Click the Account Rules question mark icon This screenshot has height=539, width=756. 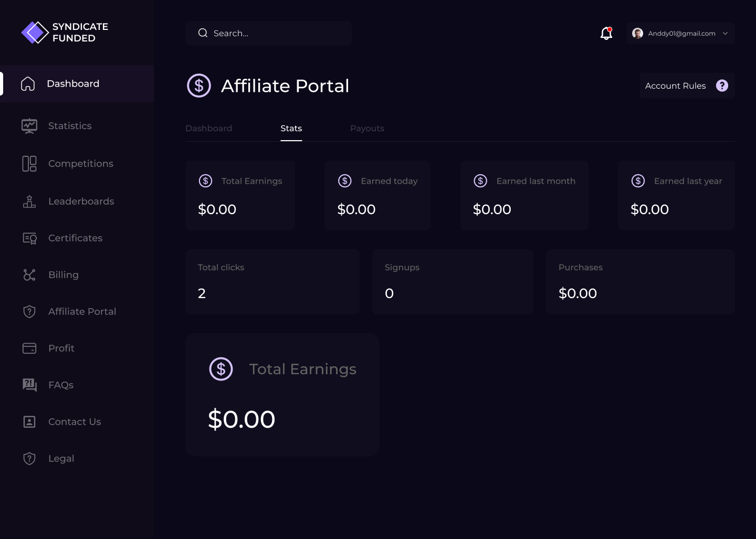[x=722, y=86]
